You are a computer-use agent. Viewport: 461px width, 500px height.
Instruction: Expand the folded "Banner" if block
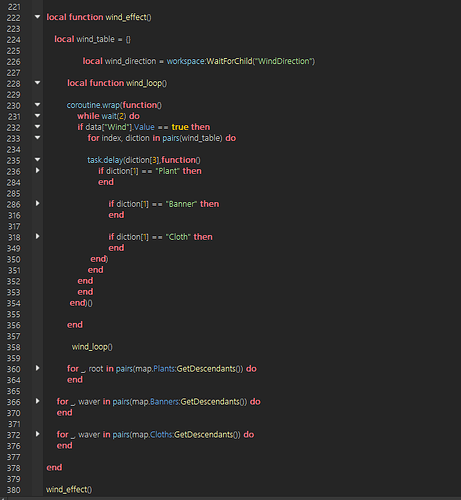click(x=37, y=203)
